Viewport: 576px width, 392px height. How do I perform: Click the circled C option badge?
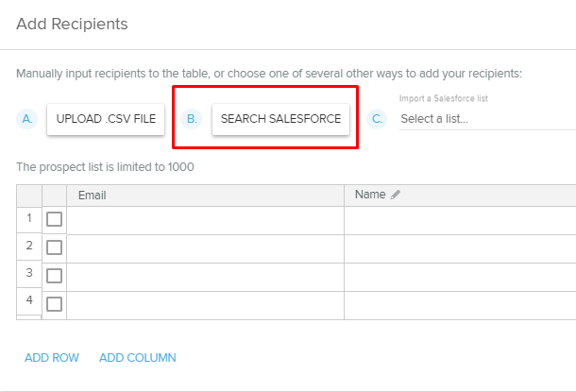coord(378,119)
